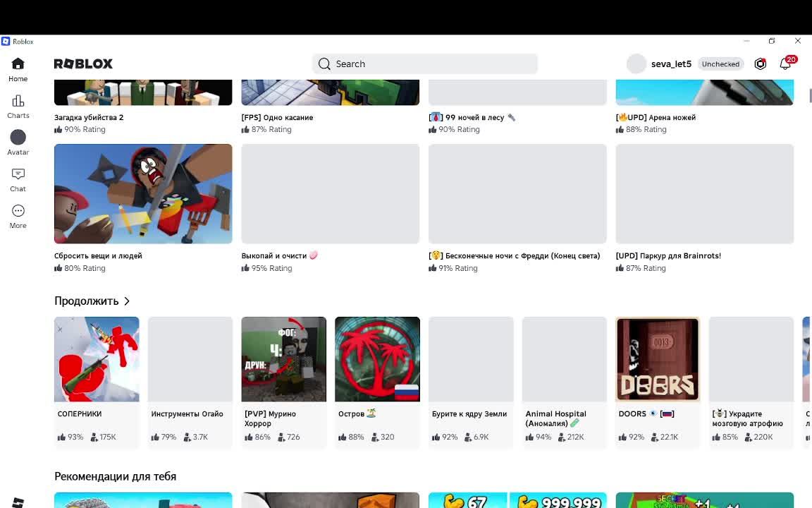The height and width of the screenshot is (508, 812).
Task: Open the Рекомендации для тебя heading
Action: coord(116,476)
